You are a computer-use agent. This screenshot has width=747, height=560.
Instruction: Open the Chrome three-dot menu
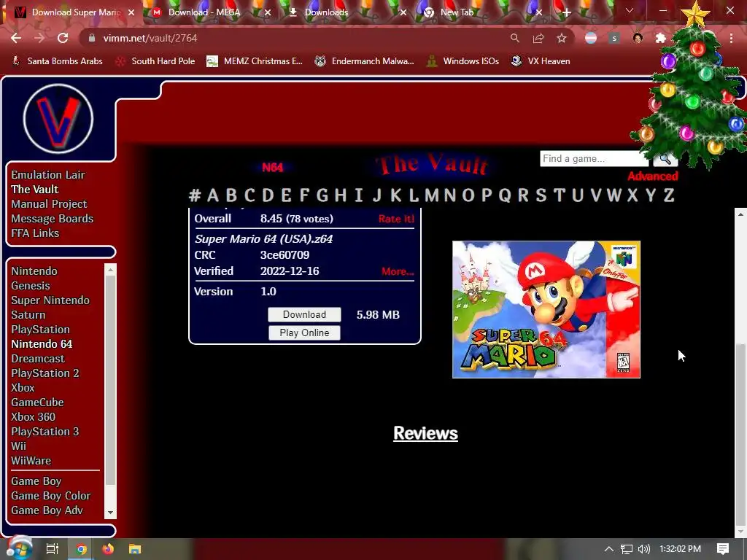[x=731, y=38]
